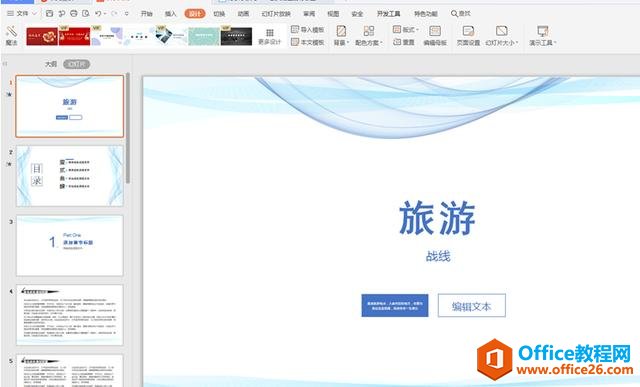Click the 编辑母版 edit master icon
This screenshot has width=640, height=387.
[x=435, y=31]
